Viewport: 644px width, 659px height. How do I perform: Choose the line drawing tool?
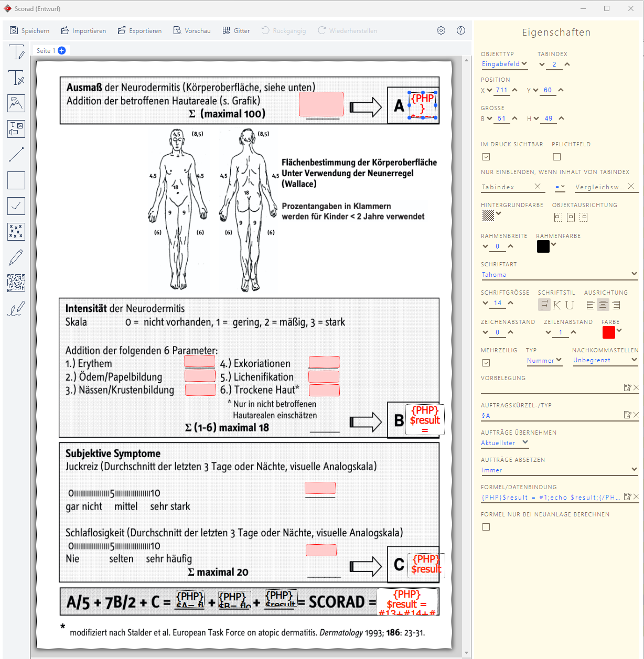pos(16,155)
